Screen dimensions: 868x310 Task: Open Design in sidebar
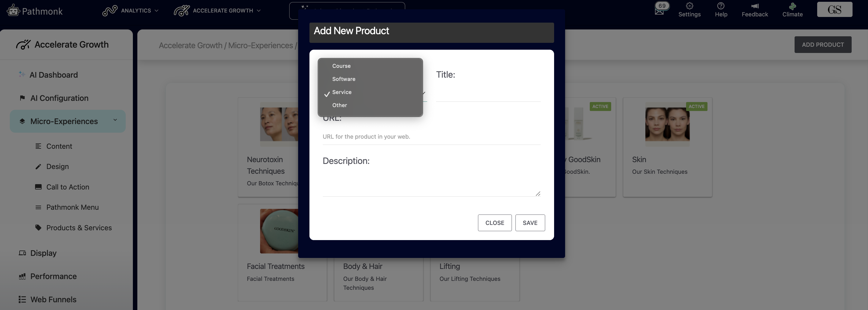coord(58,167)
